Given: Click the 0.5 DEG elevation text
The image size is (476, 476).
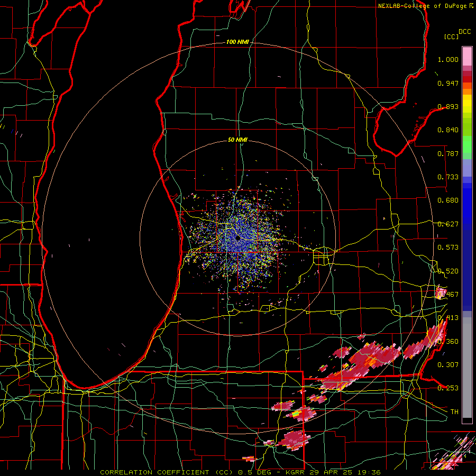Looking at the screenshot, I should 254,472.
